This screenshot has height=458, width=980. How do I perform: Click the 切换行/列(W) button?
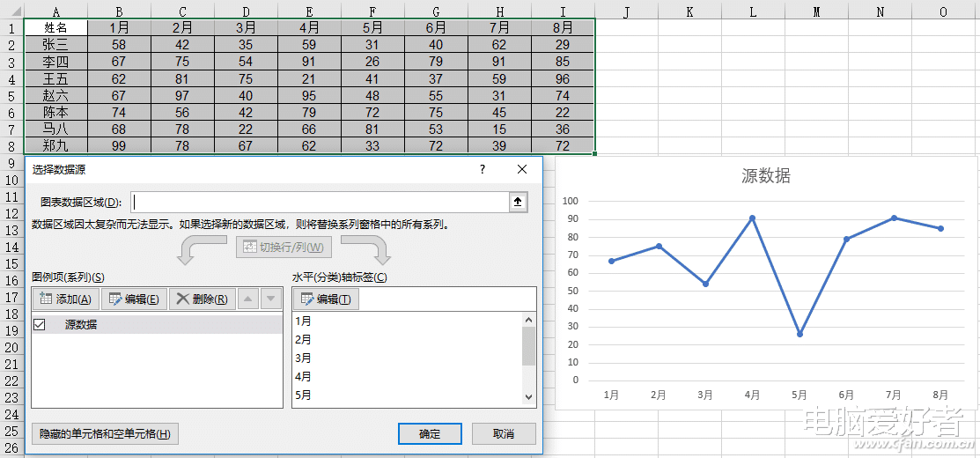click(x=284, y=247)
